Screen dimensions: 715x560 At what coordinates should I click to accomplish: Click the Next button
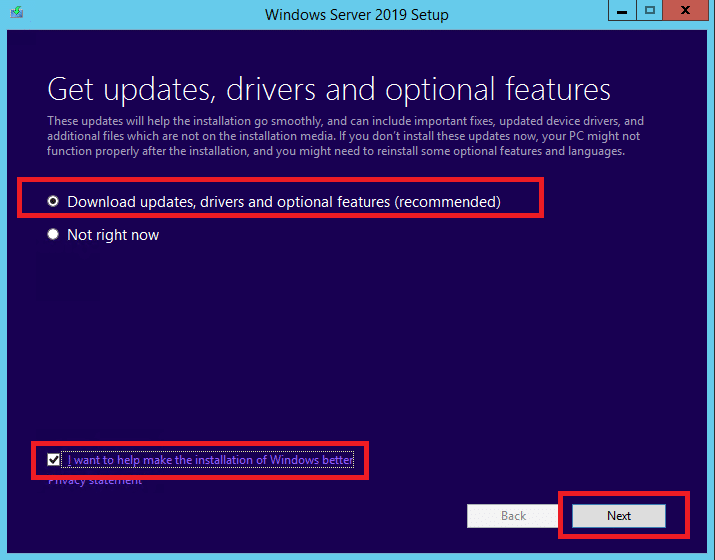click(x=619, y=516)
